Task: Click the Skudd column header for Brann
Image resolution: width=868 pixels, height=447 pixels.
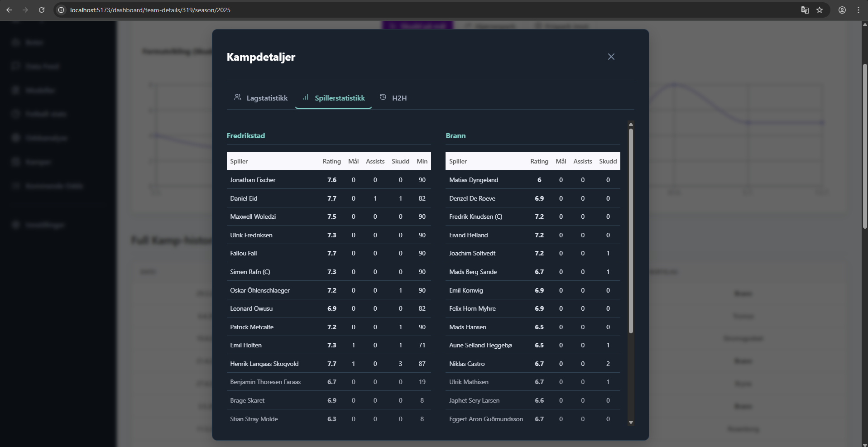Action: 608,161
